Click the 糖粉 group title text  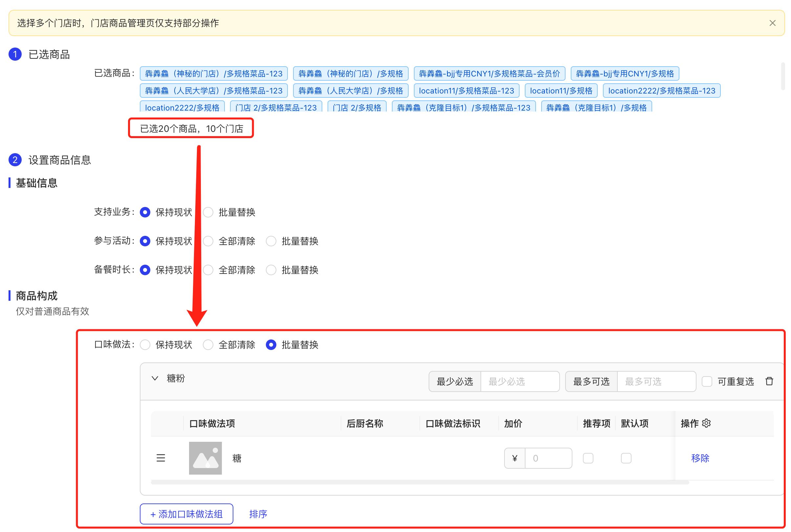pyautogui.click(x=176, y=378)
